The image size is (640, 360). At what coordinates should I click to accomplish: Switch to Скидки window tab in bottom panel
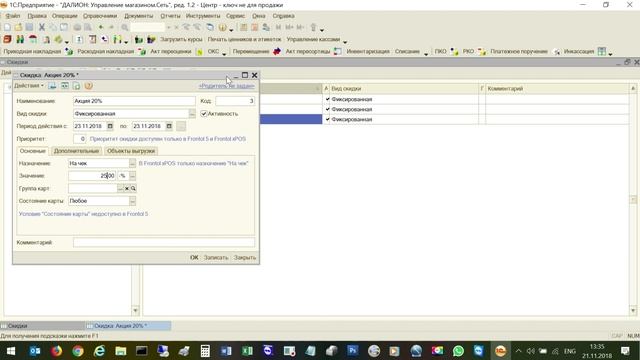point(42,326)
